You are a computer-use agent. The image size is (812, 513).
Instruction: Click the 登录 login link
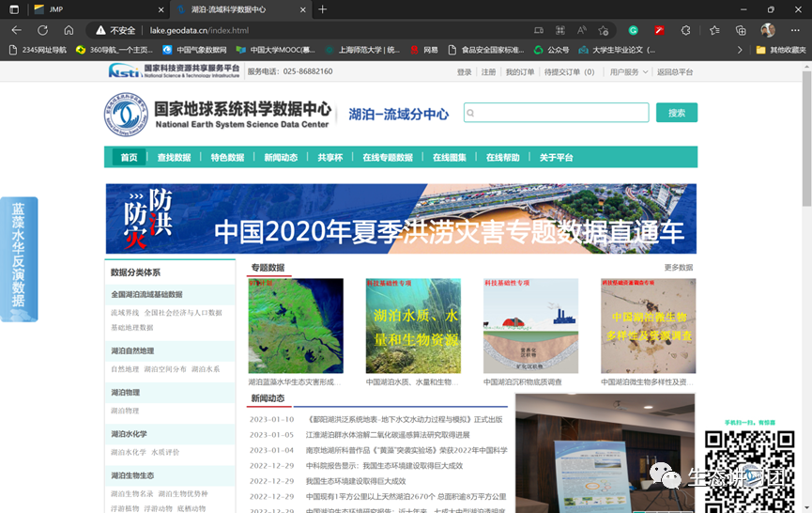[x=464, y=72]
